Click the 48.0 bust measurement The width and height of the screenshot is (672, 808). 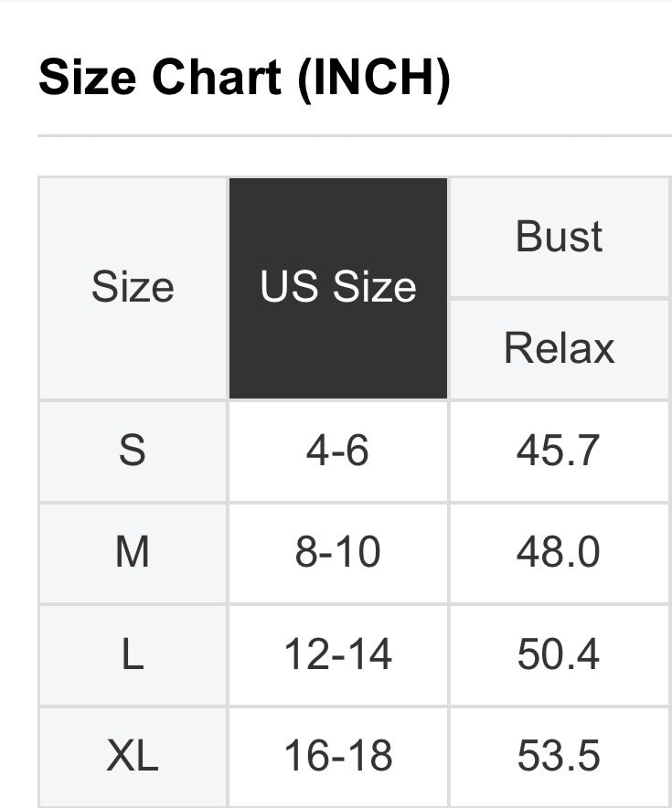pos(559,553)
